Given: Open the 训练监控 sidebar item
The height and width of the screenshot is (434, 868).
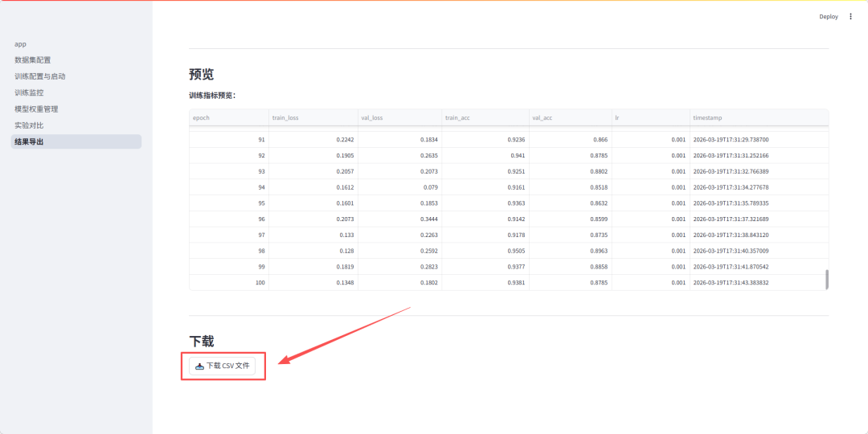Looking at the screenshot, I should point(29,92).
